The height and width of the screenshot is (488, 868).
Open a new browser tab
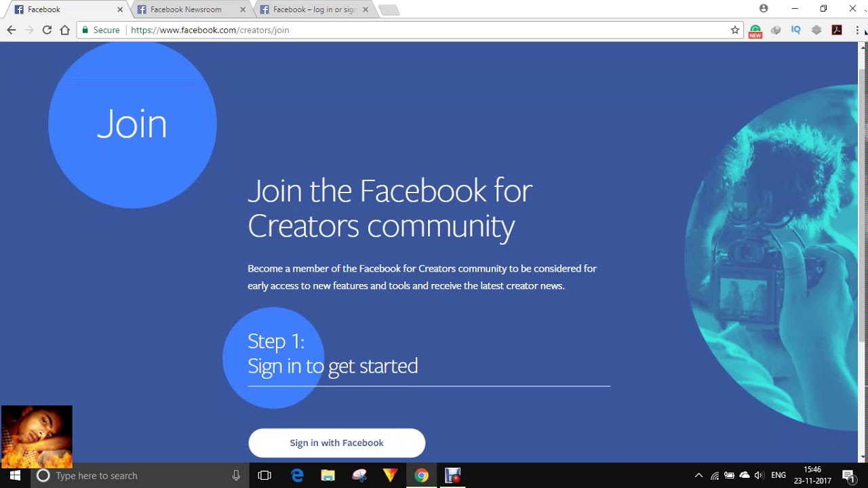pyautogui.click(x=389, y=9)
